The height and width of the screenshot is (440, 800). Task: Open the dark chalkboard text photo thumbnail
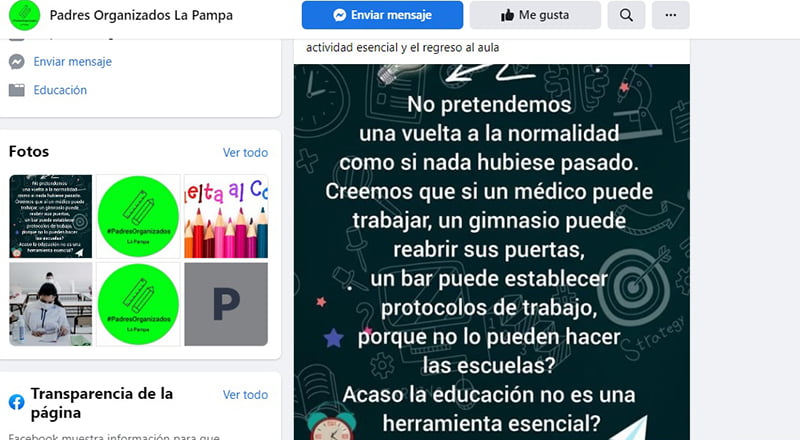point(51,216)
